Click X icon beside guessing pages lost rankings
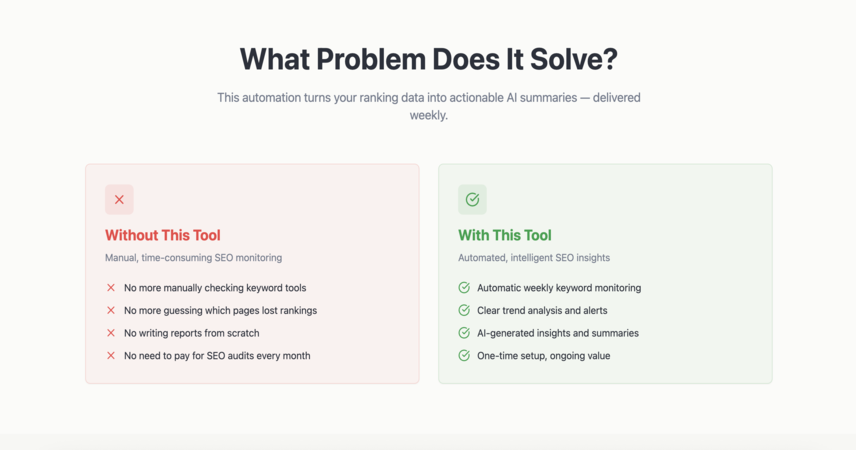Screen dimensions: 856x450 [x=111, y=310]
